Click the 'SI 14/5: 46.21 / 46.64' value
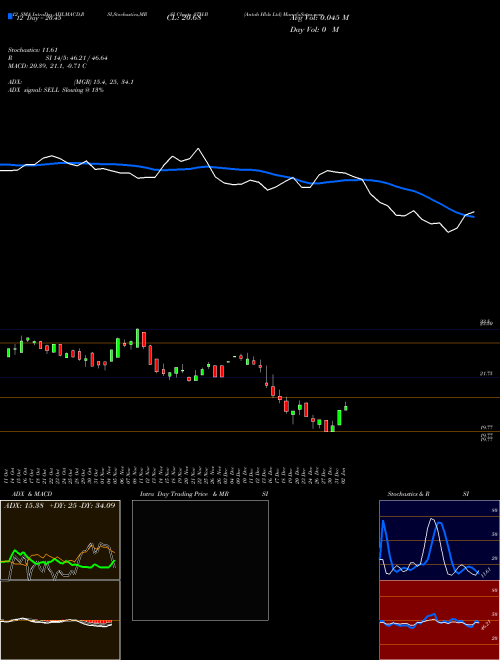Viewport: 500px width, 660px height. 76,58
